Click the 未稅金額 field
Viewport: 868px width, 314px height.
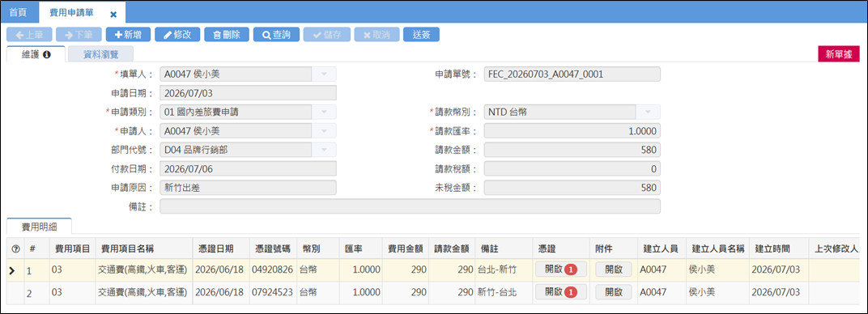(572, 188)
